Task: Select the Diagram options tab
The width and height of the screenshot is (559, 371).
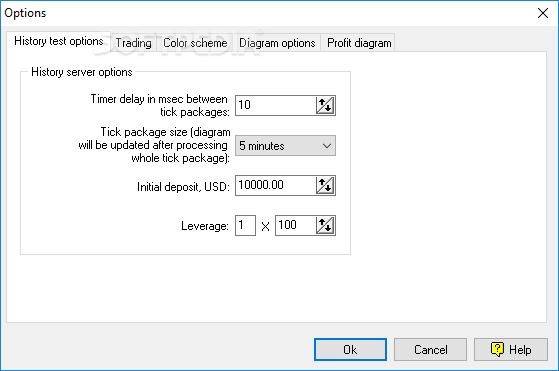Action: click(277, 43)
